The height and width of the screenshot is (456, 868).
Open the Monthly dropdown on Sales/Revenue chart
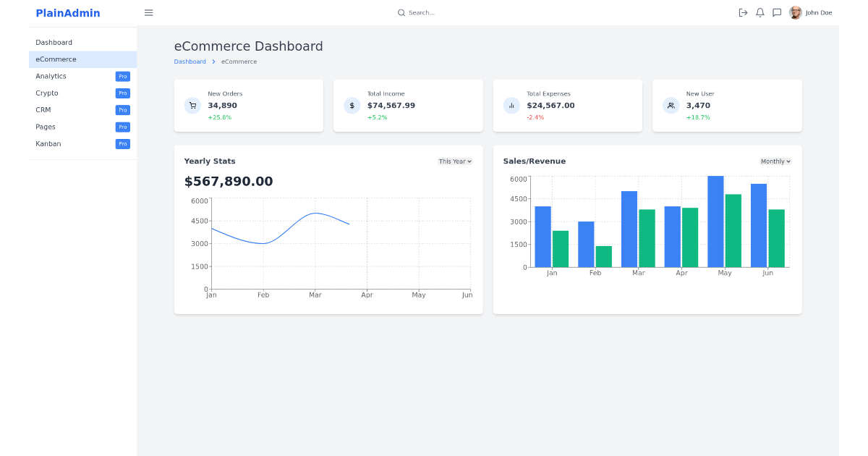pyautogui.click(x=775, y=161)
